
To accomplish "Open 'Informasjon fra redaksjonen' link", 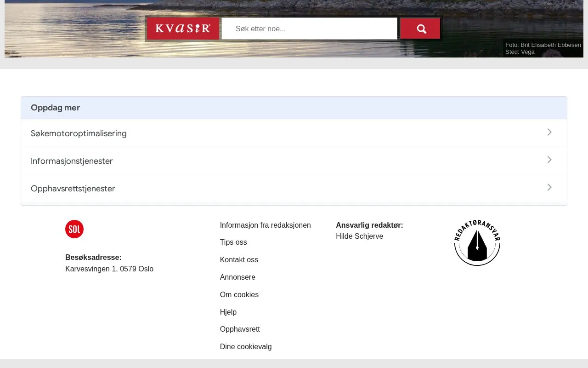I will (x=266, y=225).
